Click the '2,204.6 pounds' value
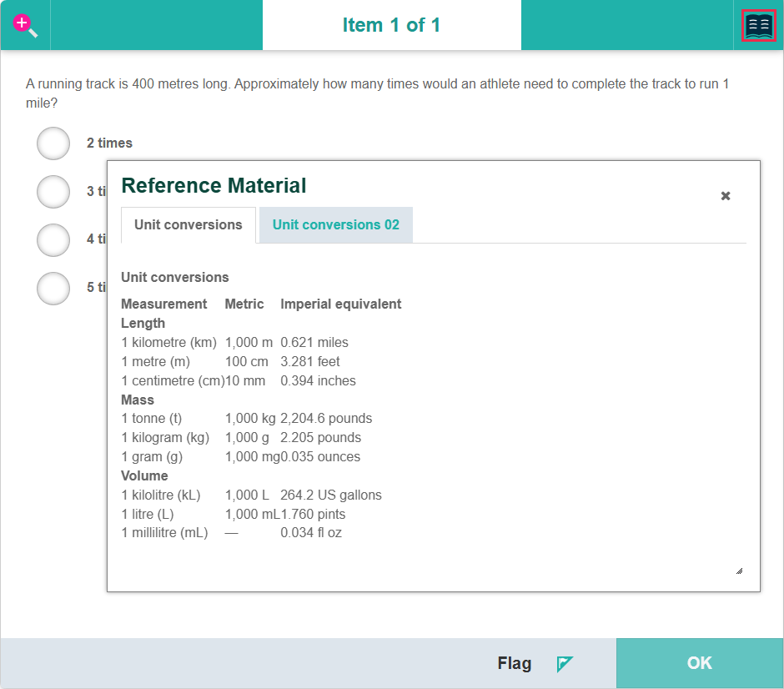 point(326,419)
